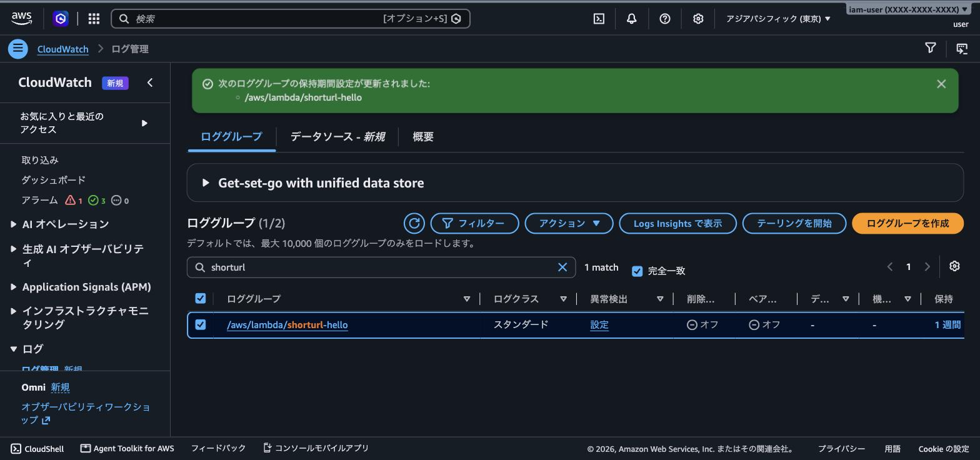Dismiss the green success banner
The image size is (980, 460).
coord(941,84)
